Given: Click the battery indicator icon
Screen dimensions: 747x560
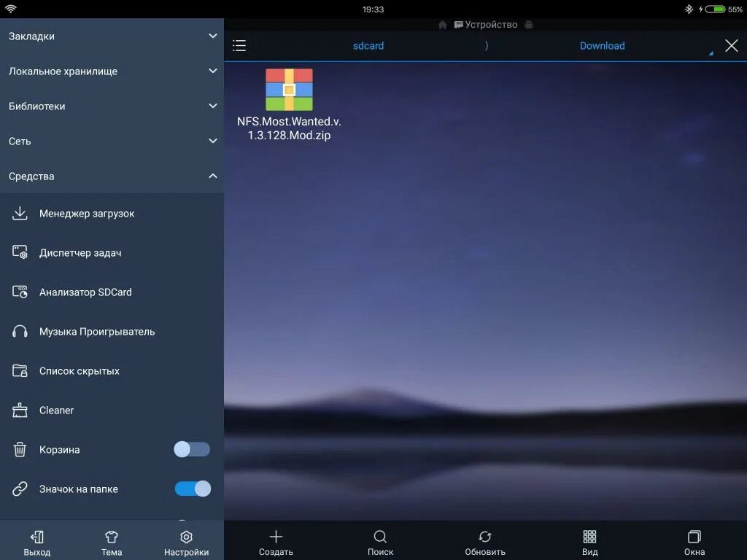Looking at the screenshot, I should 715,9.
